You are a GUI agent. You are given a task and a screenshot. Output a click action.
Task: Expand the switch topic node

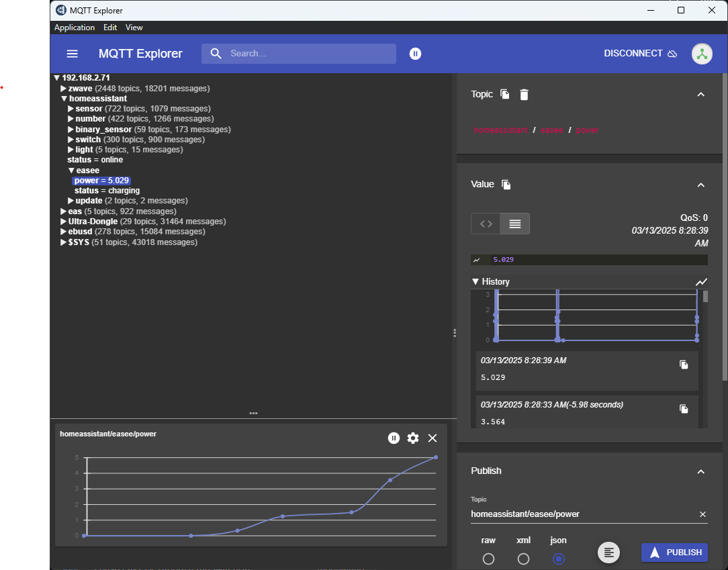coord(71,140)
